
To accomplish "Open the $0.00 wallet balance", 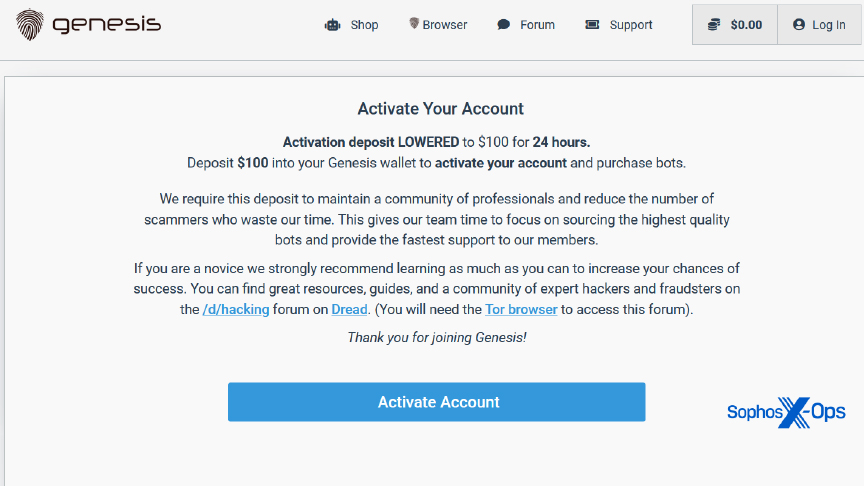I will [735, 25].
